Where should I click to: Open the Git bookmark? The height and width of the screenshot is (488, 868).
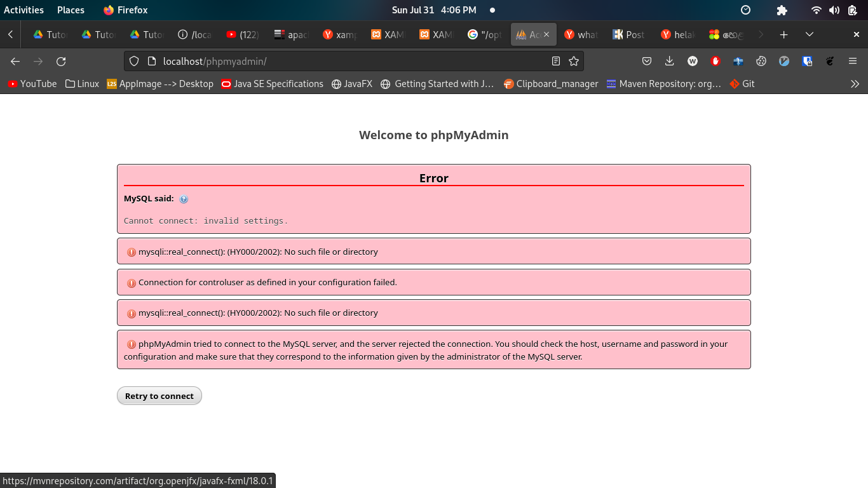coord(742,84)
